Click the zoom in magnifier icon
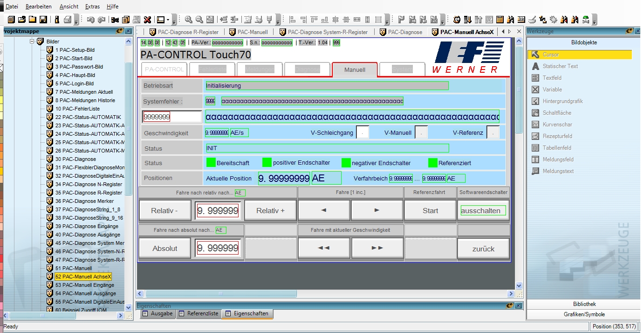This screenshot has height=333, width=644. 188,20
